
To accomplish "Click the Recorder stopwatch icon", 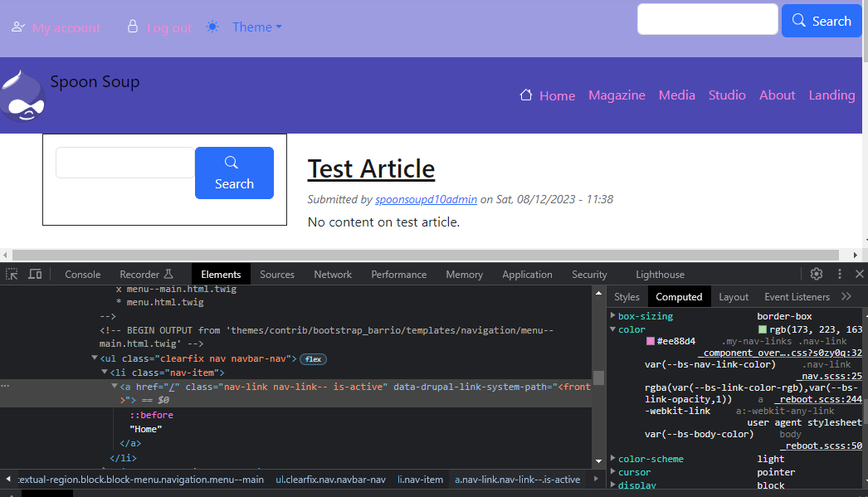I will pyautogui.click(x=168, y=274).
